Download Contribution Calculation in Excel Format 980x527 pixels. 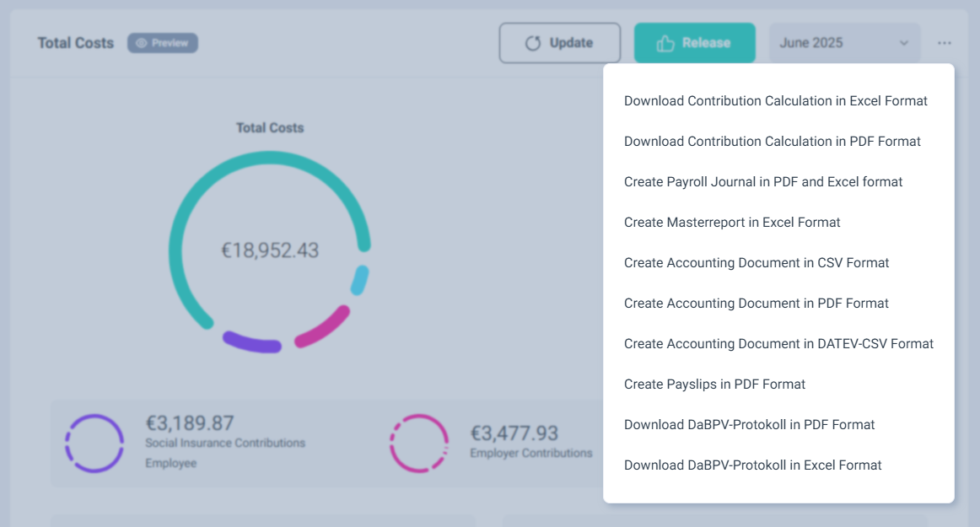[x=775, y=101]
